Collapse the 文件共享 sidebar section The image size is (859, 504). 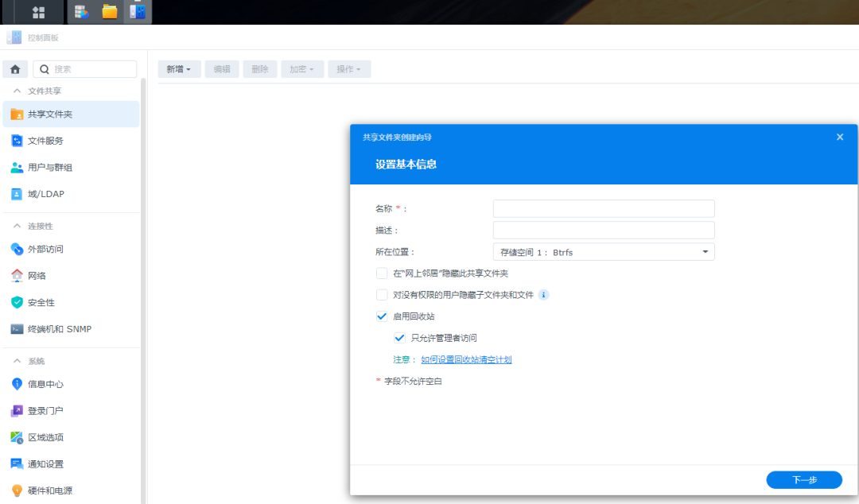(17, 91)
